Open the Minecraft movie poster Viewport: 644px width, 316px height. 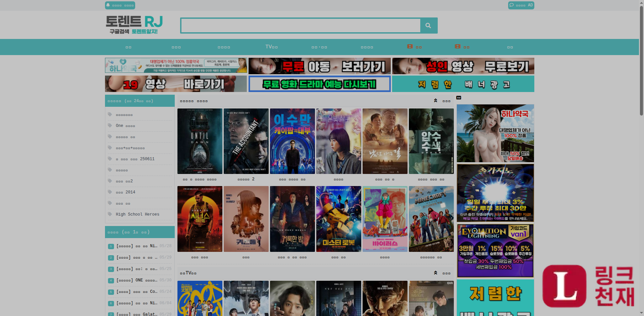coord(431,219)
